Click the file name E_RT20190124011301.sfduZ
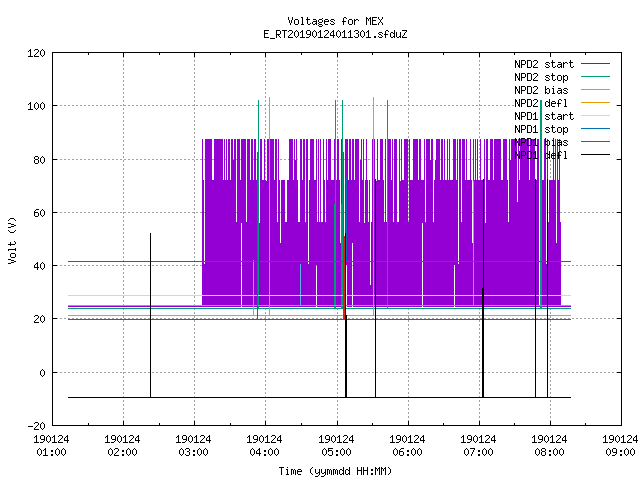The height and width of the screenshot is (480, 640). pos(336,34)
